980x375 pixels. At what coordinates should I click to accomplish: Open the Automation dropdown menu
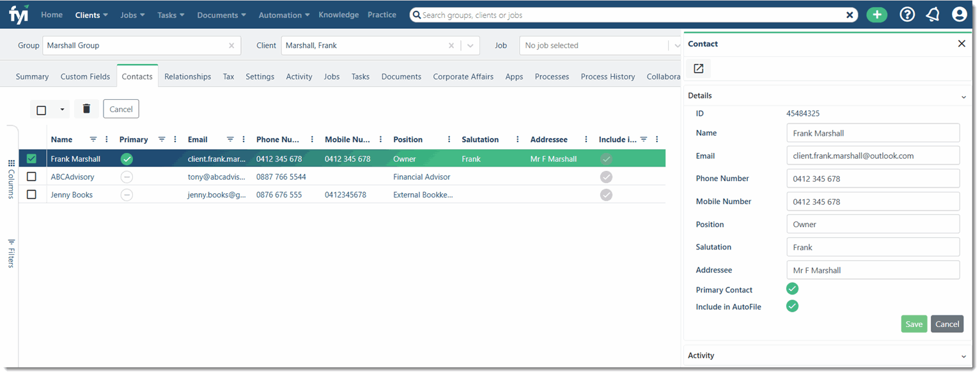pyautogui.click(x=284, y=15)
